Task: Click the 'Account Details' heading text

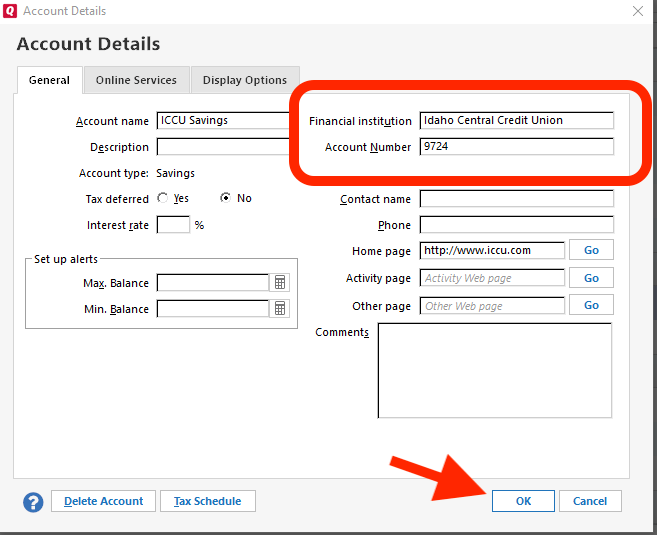Action: [88, 44]
